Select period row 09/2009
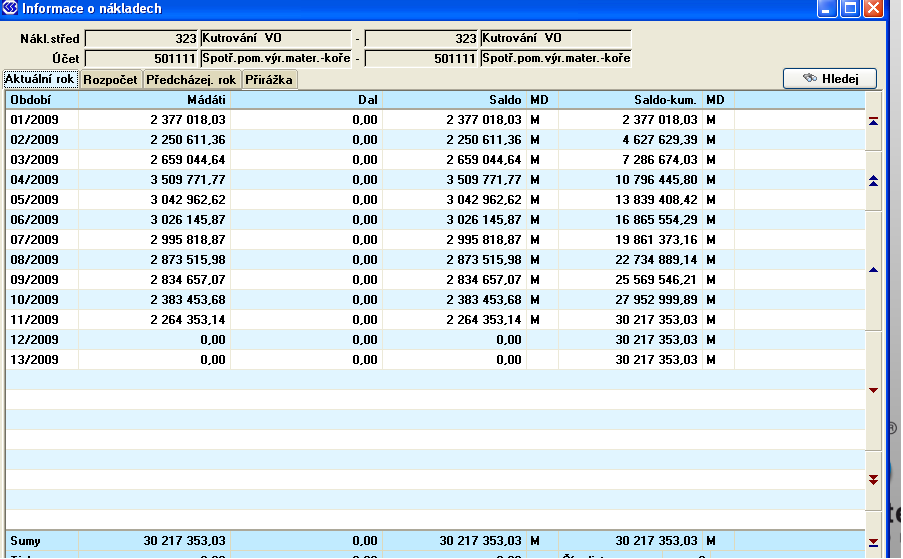This screenshot has height=559, width=903. [435, 280]
